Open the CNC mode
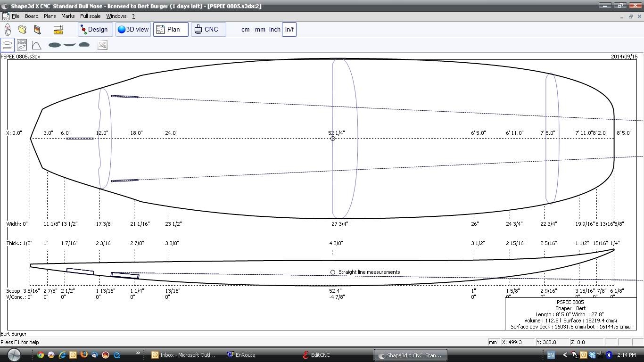The image size is (644, 362). (x=208, y=29)
